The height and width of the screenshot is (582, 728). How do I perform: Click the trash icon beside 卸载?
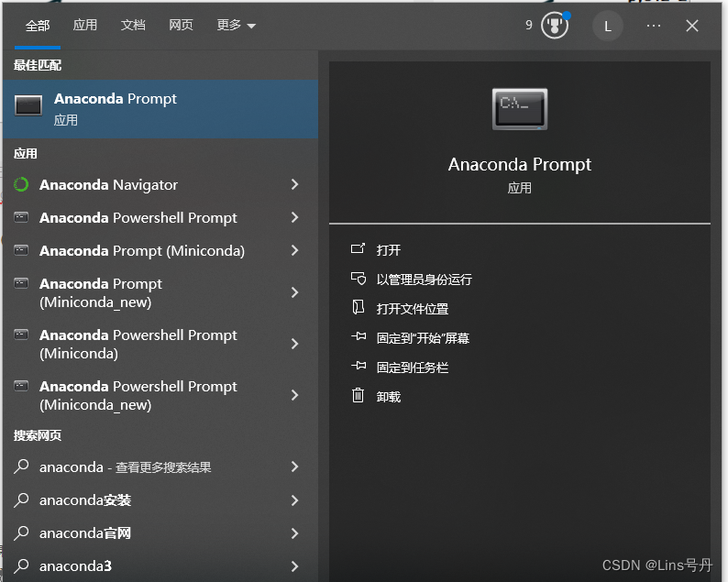pos(358,395)
